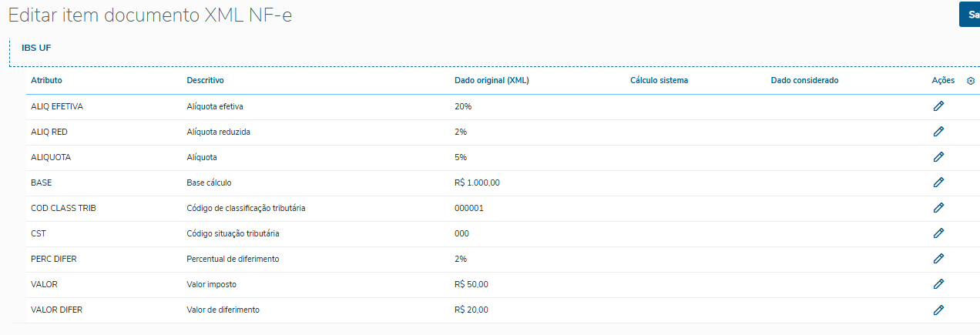Click the Atributo column header
This screenshot has height=335, width=980.
pos(46,81)
